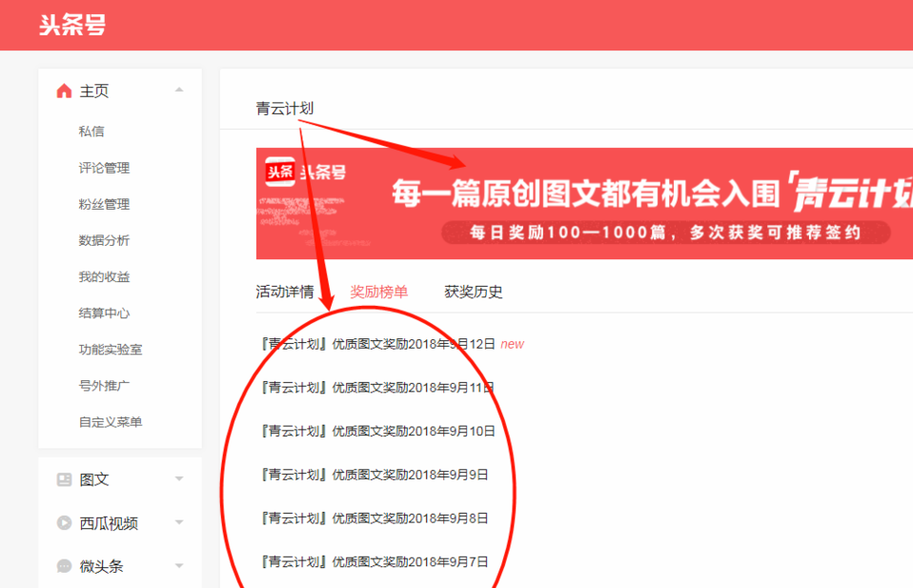Click the 青云计划 page title
The width and height of the screenshot is (913, 588).
[x=285, y=109]
